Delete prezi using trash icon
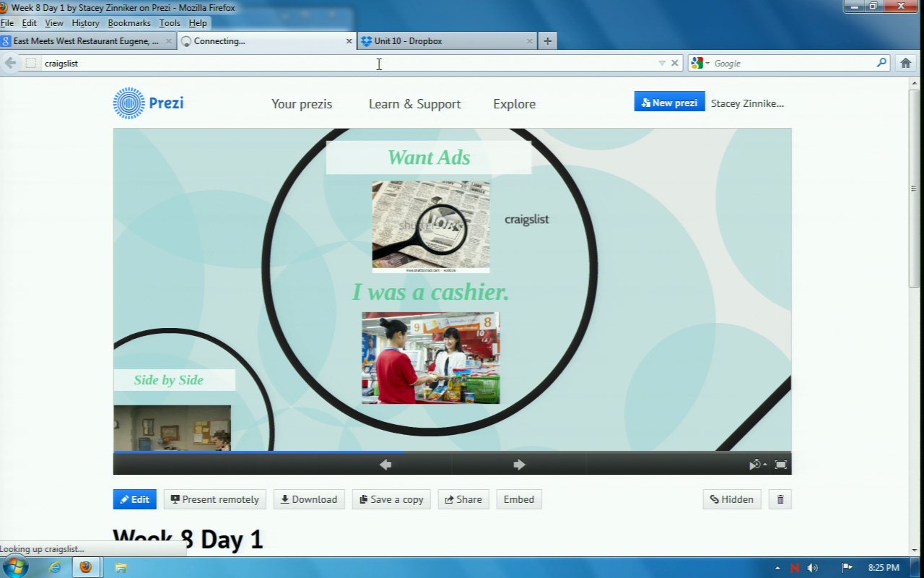Image resolution: width=924 pixels, height=578 pixels. (780, 499)
